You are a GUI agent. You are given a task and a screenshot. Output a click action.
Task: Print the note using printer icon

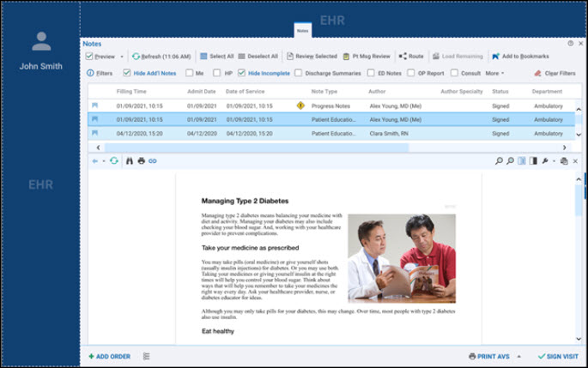pyautogui.click(x=141, y=160)
